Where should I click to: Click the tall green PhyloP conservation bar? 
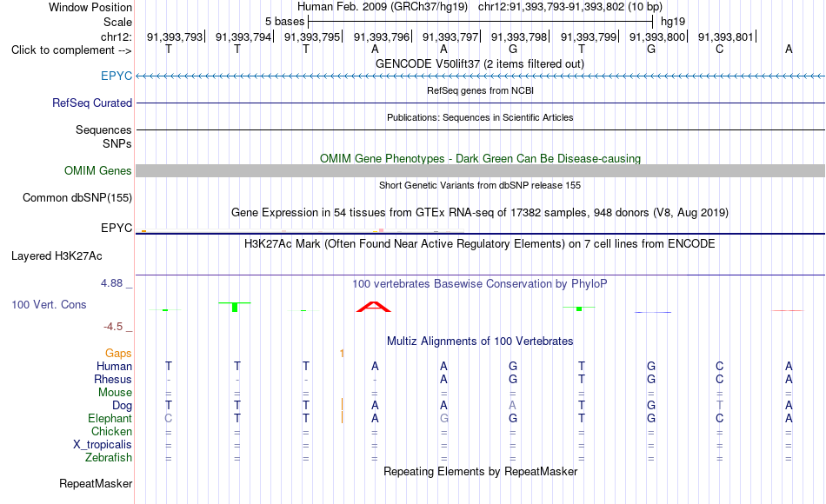pos(235,307)
